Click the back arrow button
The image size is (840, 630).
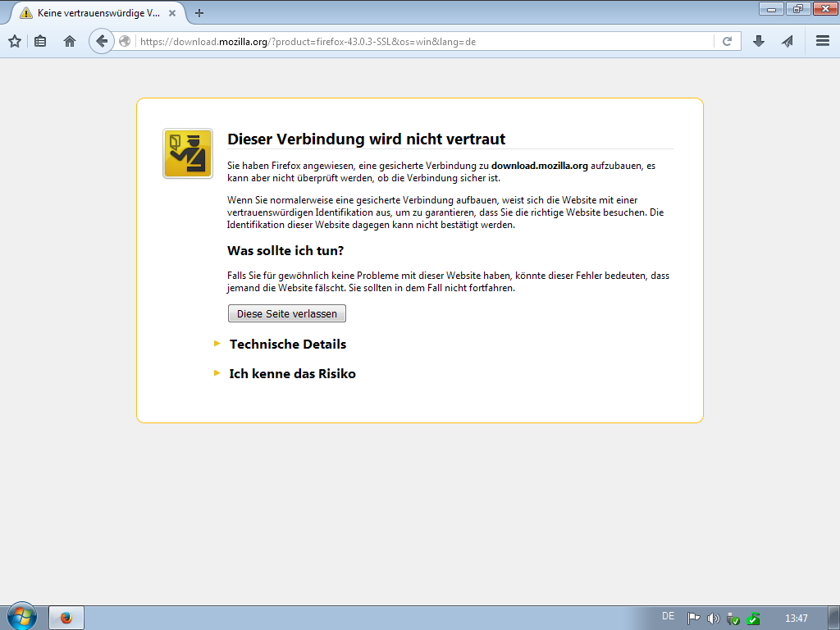tap(102, 41)
